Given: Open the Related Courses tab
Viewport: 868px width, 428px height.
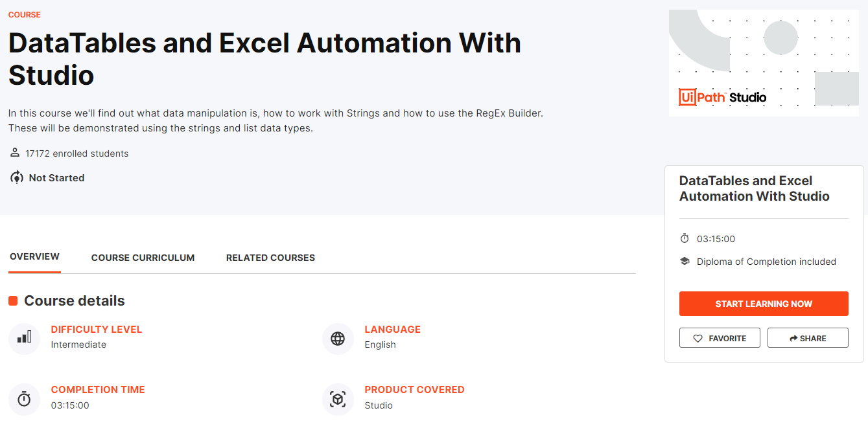Looking at the screenshot, I should pyautogui.click(x=270, y=258).
